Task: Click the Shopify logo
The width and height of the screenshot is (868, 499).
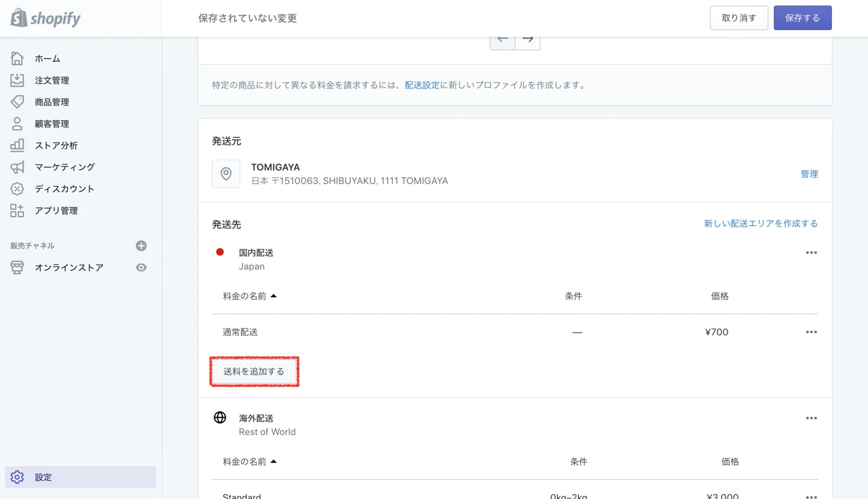Action: (x=45, y=18)
